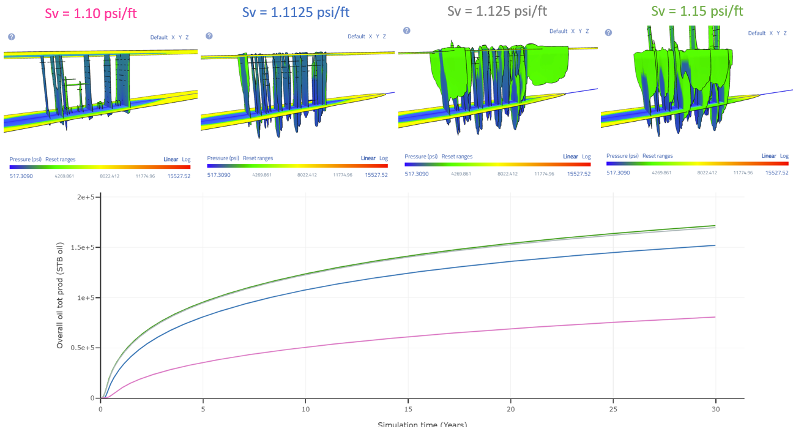801x427 pixels.
Task: Click help icon in Sv 1.125 viewer
Action: pyautogui.click(x=405, y=29)
